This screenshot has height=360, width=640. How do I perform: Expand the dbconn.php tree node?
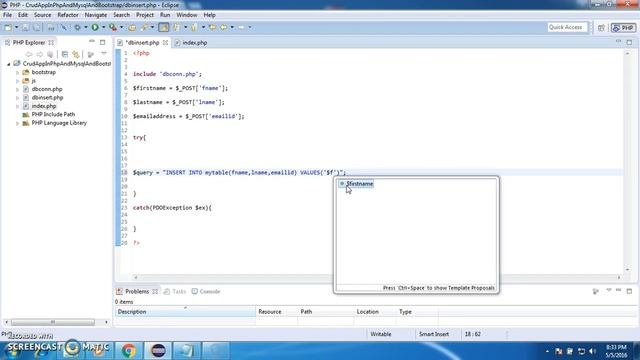18,89
